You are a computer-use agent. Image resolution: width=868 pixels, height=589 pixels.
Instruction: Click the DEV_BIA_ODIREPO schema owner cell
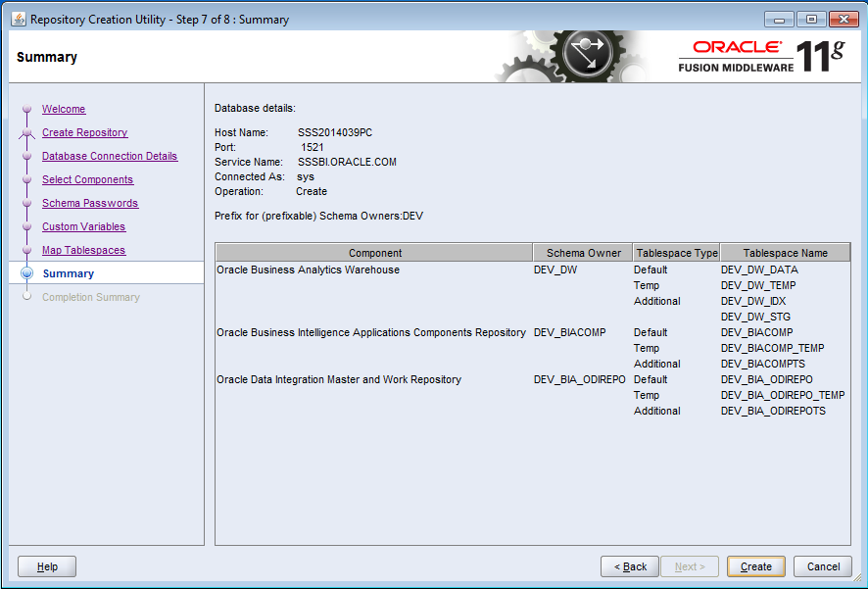[580, 379]
